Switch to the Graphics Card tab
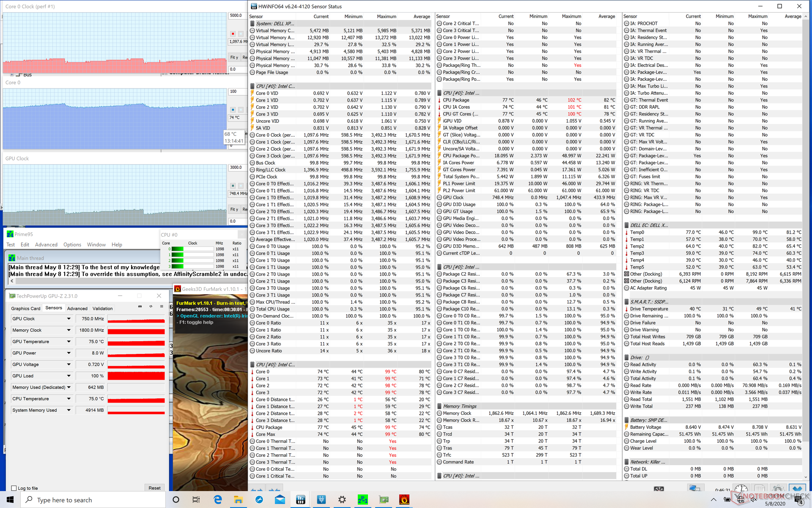Viewport: 812px width, 508px height. (x=26, y=309)
